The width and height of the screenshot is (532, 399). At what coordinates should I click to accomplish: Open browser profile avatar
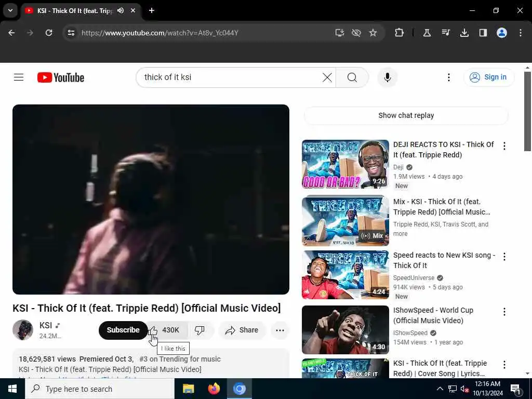(501, 33)
